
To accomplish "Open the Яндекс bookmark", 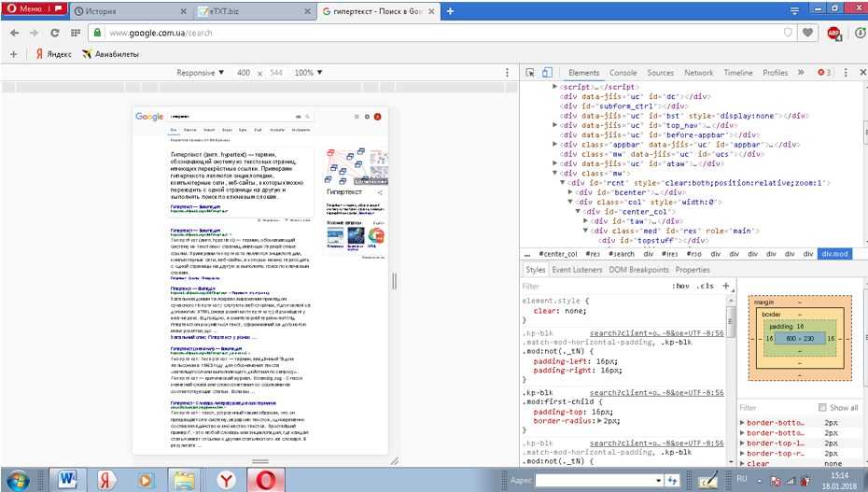I will coord(53,54).
